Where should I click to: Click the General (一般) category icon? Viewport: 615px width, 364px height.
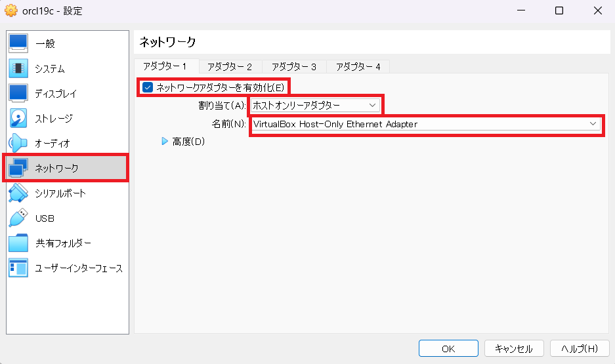pos(18,43)
